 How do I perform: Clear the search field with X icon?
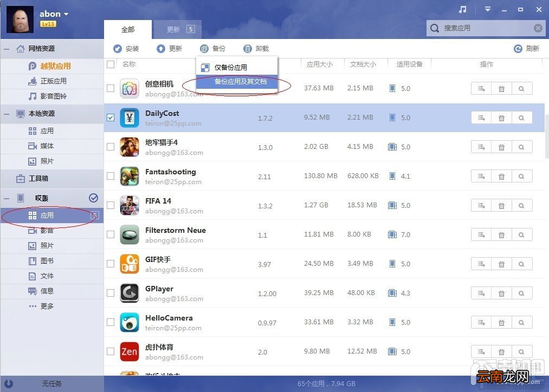pos(538,28)
